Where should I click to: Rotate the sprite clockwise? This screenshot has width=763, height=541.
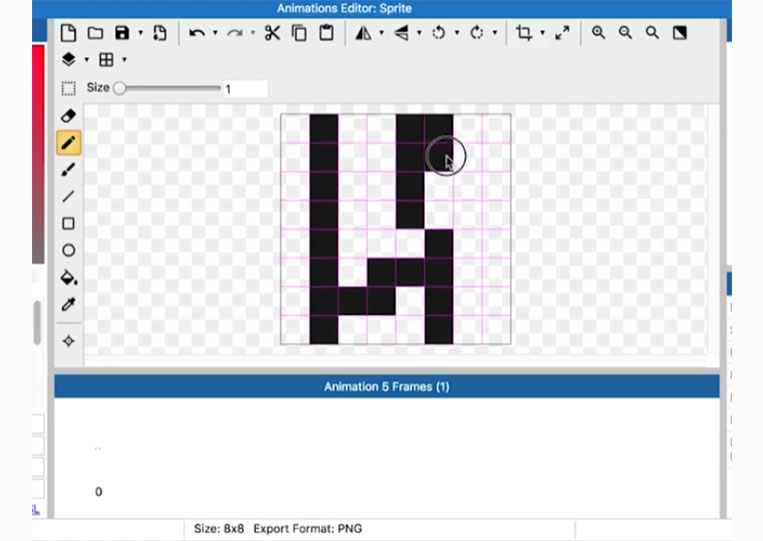(x=476, y=33)
